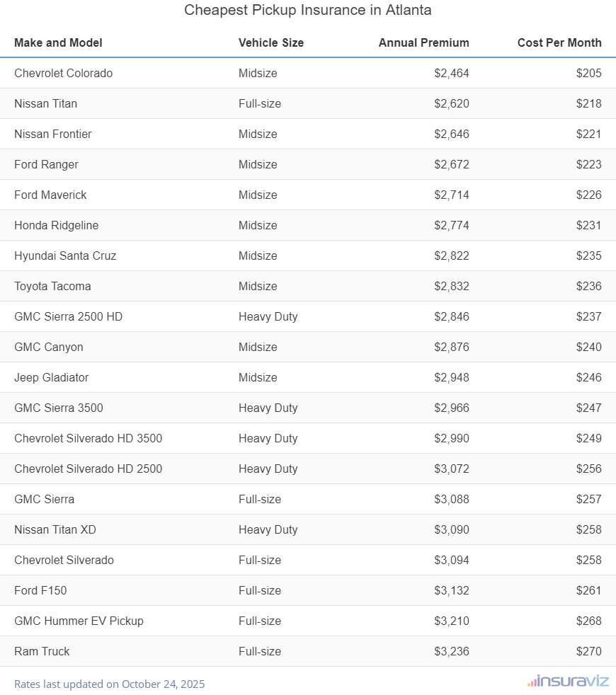616x695 pixels.
Task: Click the Toyota Tacoma model name
Action: pos(52,286)
